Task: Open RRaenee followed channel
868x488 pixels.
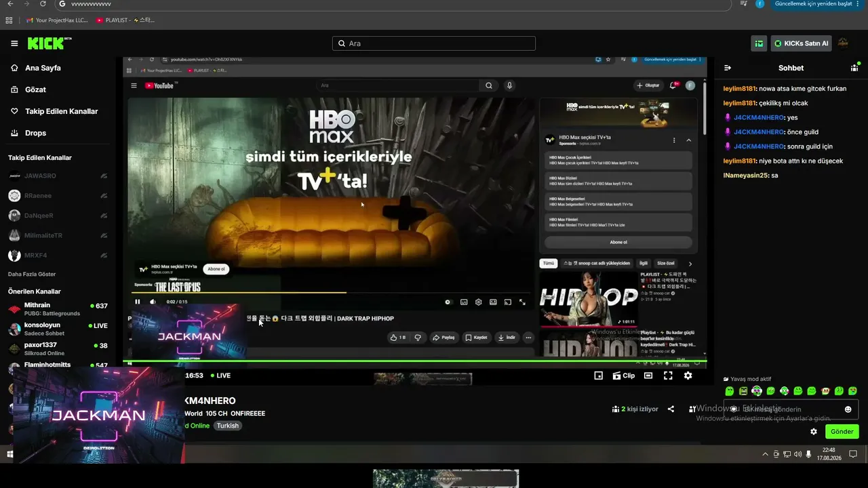Action: (x=58, y=196)
